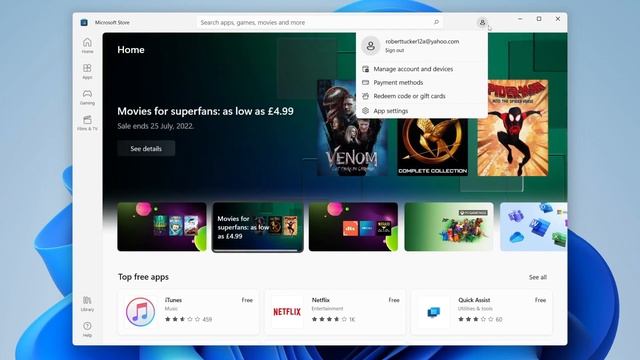Screen dimensions: 640x360
Task: Click the iTunes star rating
Action: tap(182, 319)
